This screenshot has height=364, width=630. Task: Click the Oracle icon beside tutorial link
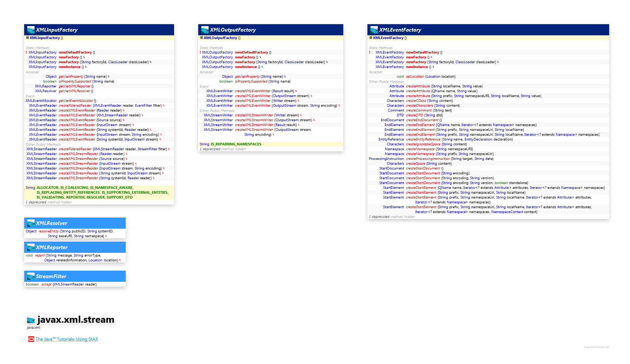pyautogui.click(x=31, y=339)
